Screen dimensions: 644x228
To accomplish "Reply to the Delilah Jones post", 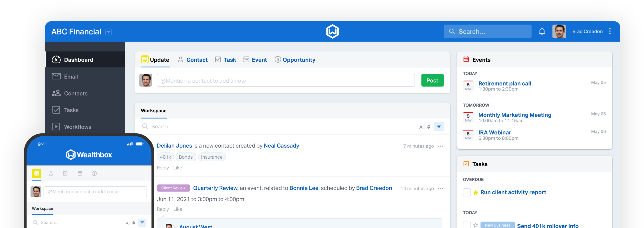I will click(163, 168).
